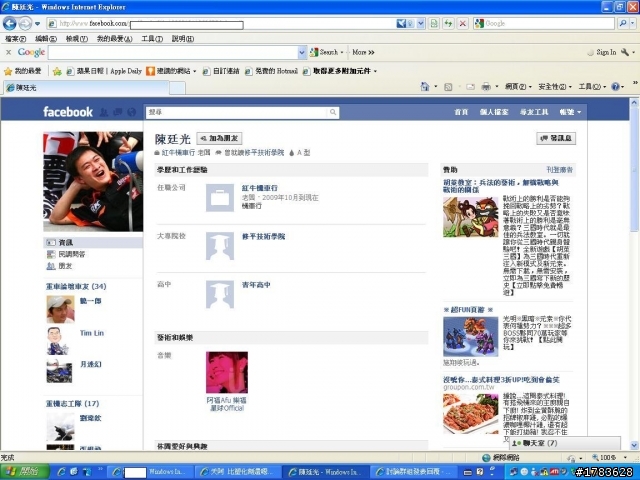This screenshot has width=640, height=480.
Task: Click the facebook logo
Action: pos(68,112)
